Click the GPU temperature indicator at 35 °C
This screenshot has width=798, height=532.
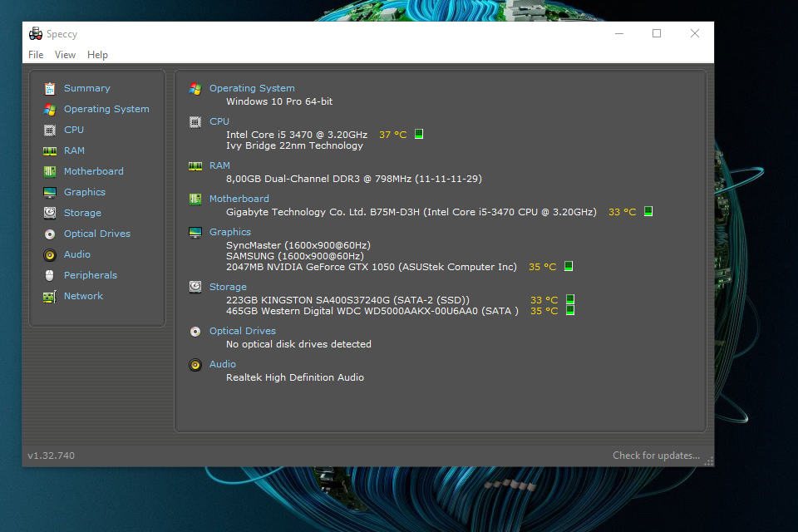569,267
